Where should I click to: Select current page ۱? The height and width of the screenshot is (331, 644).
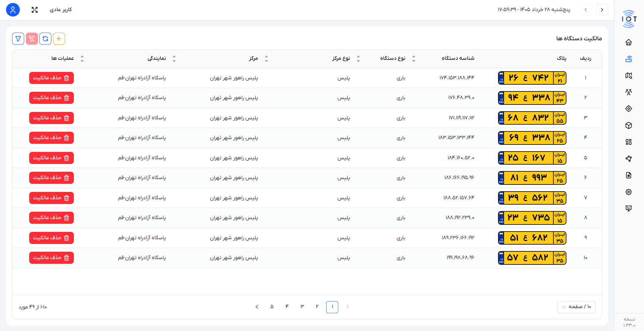[332, 307]
